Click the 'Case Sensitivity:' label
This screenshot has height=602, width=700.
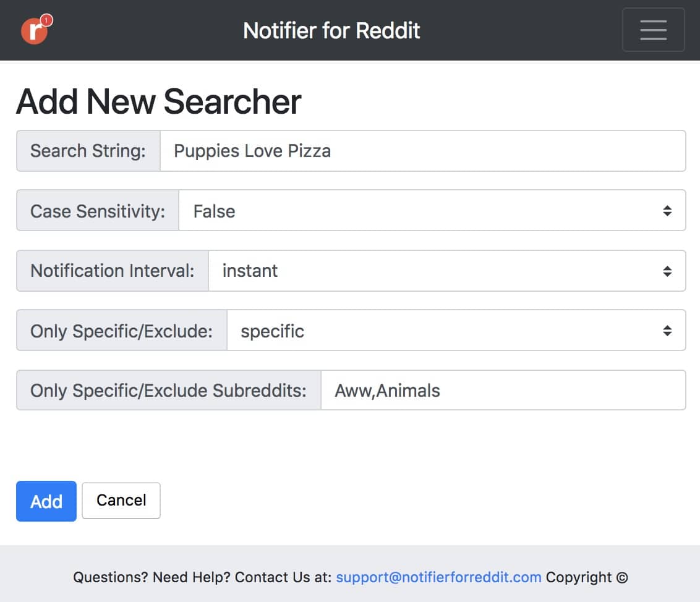tap(96, 210)
